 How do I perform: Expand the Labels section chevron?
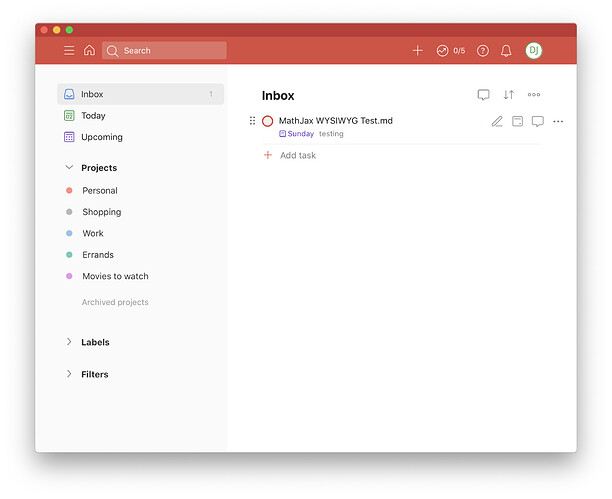pyautogui.click(x=69, y=342)
